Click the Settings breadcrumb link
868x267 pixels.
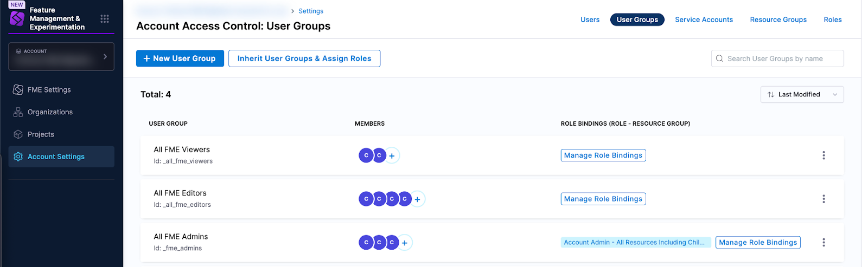[x=310, y=11]
